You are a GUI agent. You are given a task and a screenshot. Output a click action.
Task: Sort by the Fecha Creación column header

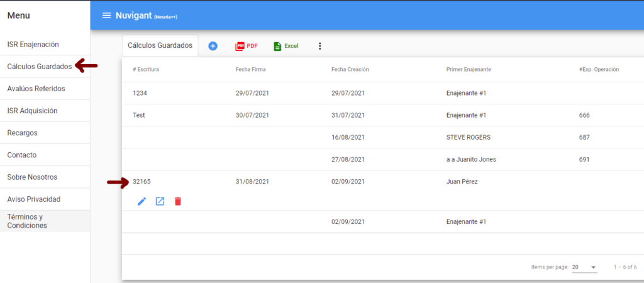350,69
